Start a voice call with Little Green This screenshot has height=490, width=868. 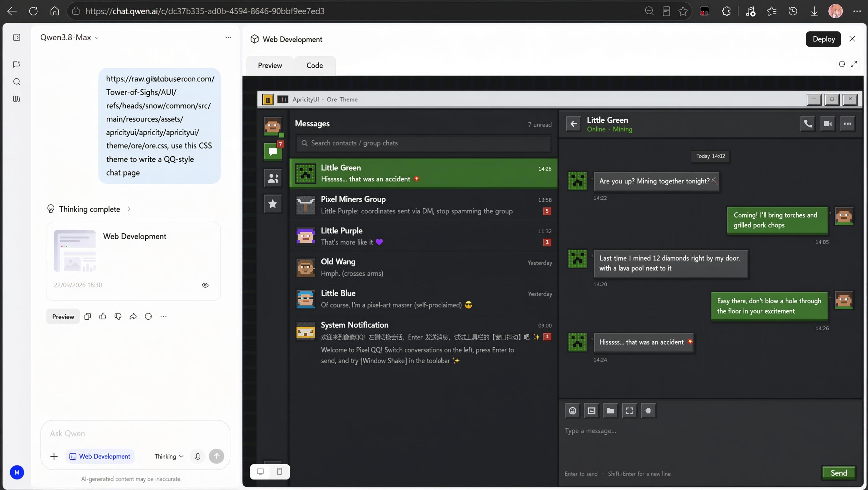(808, 124)
